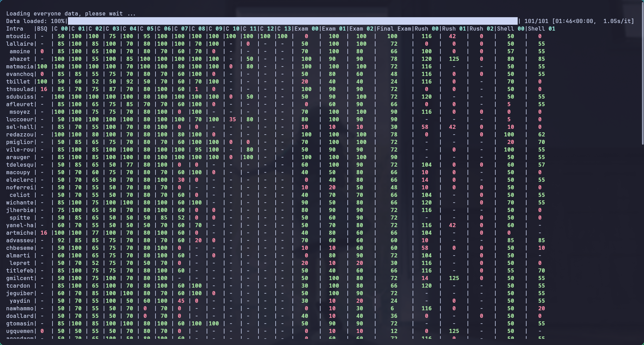Click the username 'evanchoq'

[20, 74]
